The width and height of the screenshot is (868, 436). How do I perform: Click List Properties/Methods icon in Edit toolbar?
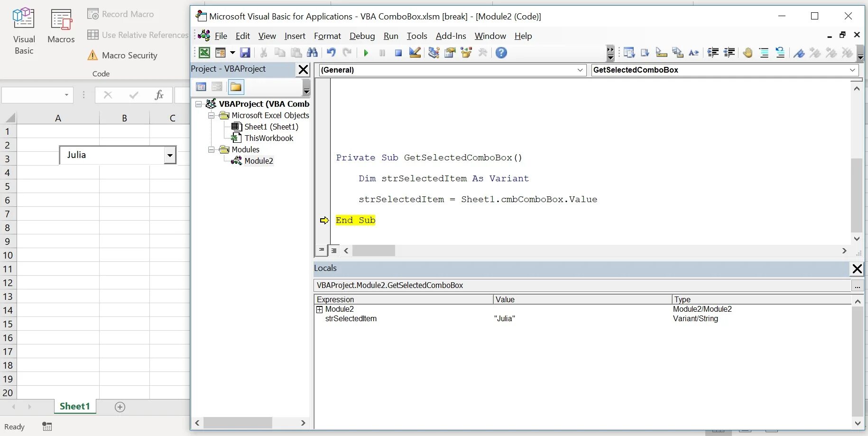pyautogui.click(x=629, y=53)
